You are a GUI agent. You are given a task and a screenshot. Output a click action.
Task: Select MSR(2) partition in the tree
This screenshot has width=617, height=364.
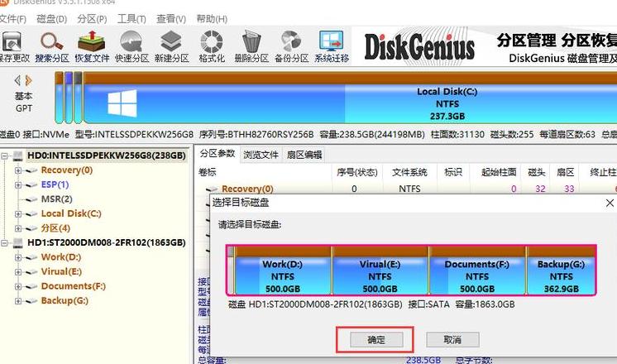tap(57, 199)
